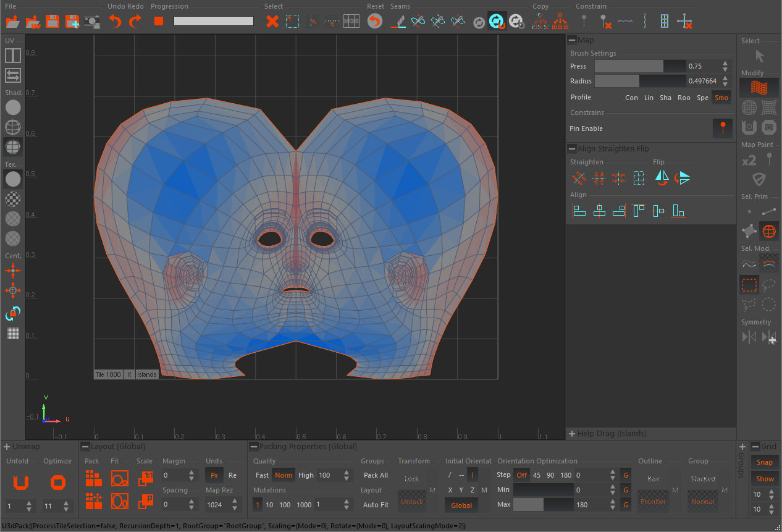Click the Unfold U icon

[x=21, y=482]
